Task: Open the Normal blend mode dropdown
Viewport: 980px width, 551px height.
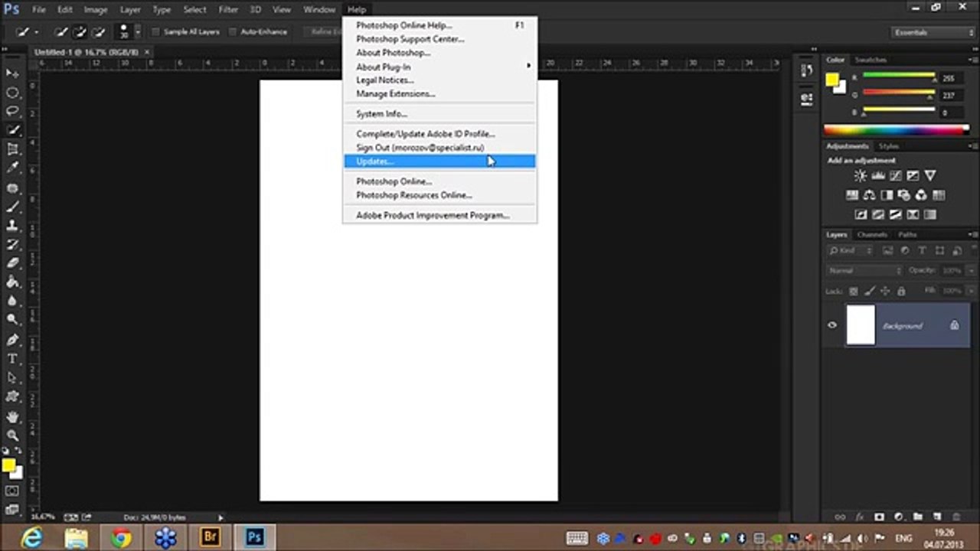Action: click(864, 271)
